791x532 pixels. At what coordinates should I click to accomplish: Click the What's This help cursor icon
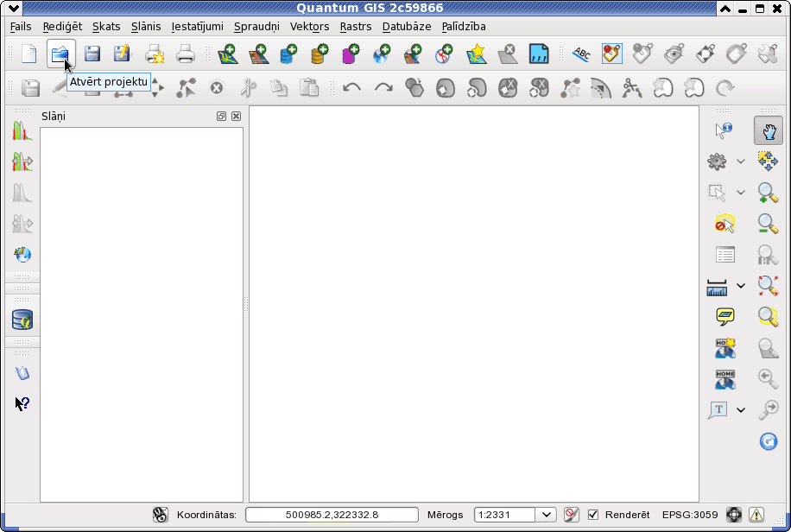(x=22, y=403)
